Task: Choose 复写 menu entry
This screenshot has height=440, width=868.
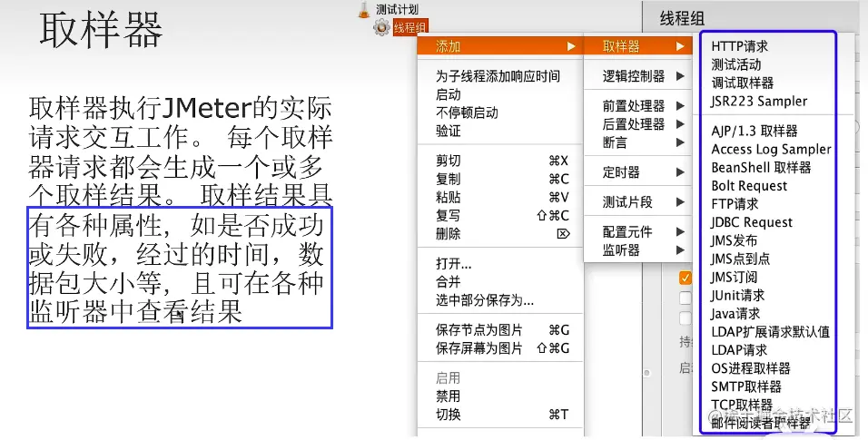Action: pos(500,216)
